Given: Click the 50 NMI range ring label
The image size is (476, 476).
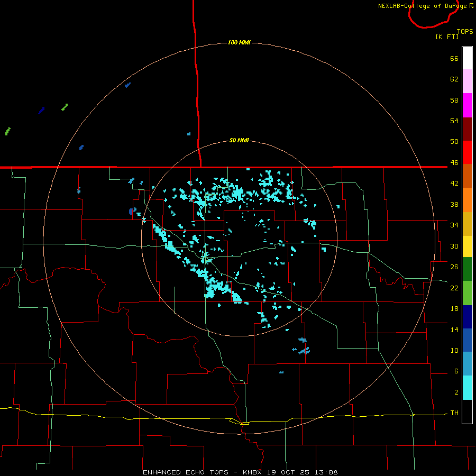Looking at the screenshot, I should click(x=239, y=140).
